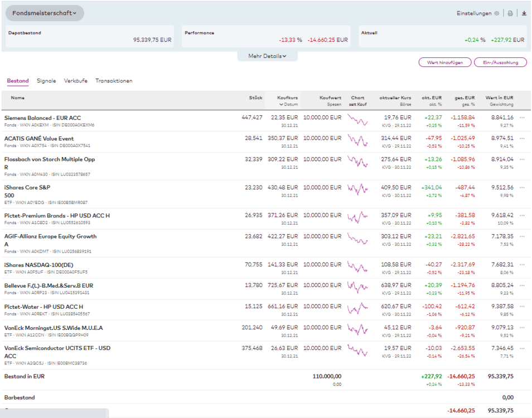Sort the table by Stück column
The width and height of the screenshot is (532, 418).
tap(255, 98)
